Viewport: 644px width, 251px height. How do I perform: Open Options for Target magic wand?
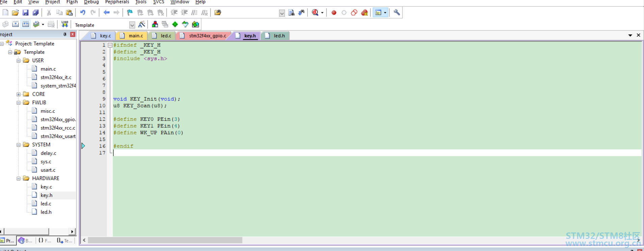pyautogui.click(x=142, y=24)
